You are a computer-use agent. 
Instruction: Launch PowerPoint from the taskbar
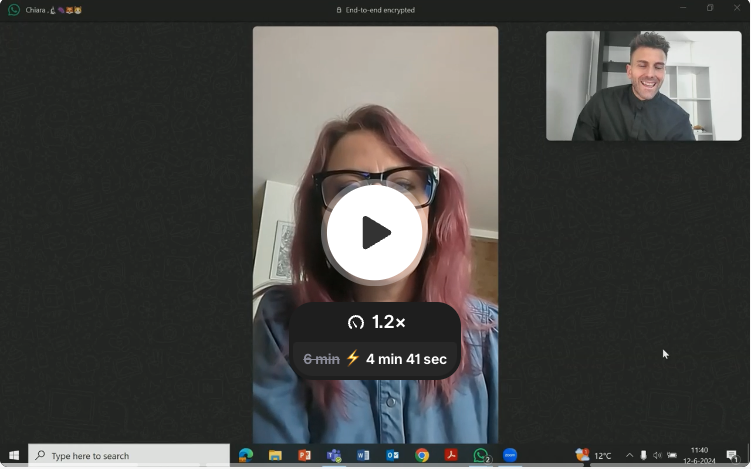[304, 456]
